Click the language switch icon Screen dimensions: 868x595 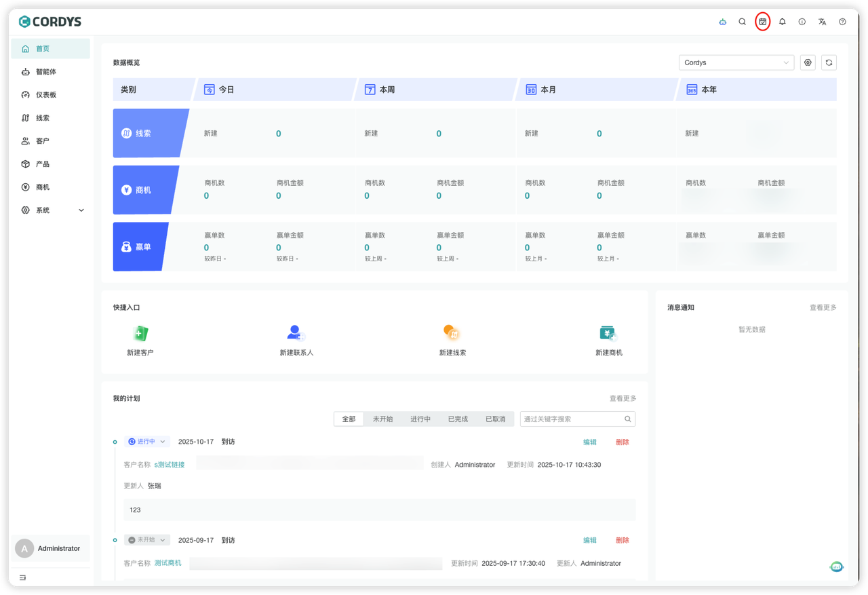823,22
